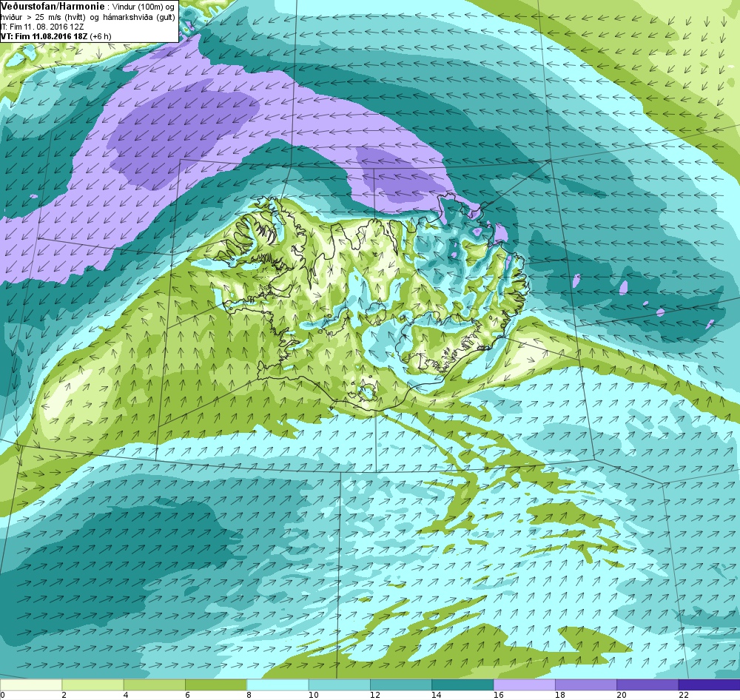The image size is (740, 700).
Task: Select the "VT: Fim 11.08.2016 18Z (+6 h)" line
Action: coord(56,36)
